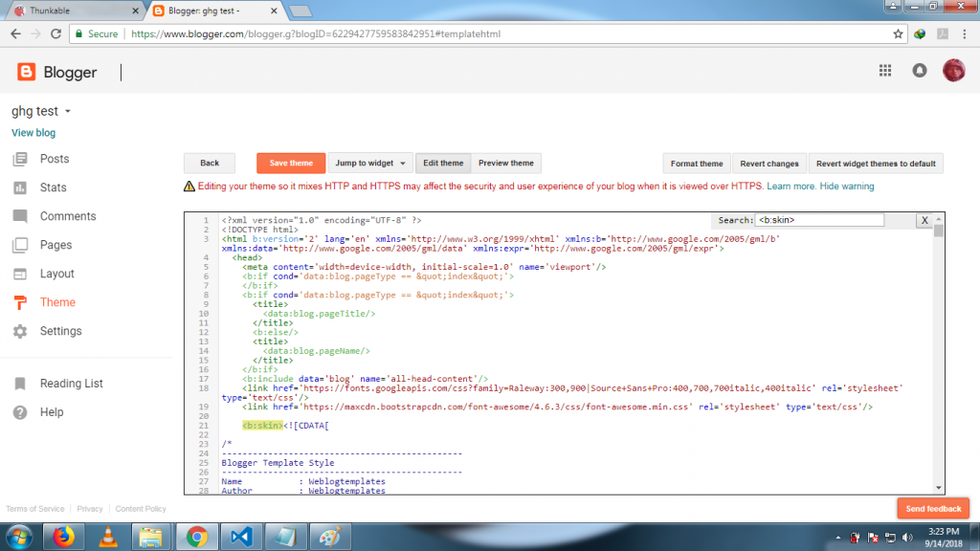This screenshot has width=980, height=551.
Task: Switch to Preview theme view
Action: pos(506,164)
